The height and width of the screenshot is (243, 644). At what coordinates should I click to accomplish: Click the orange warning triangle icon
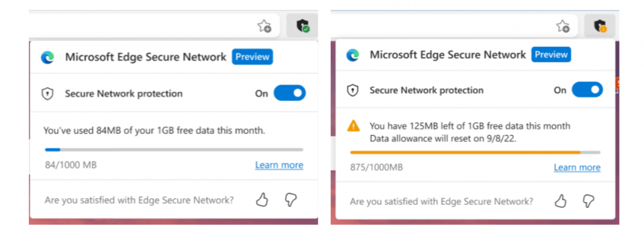[x=353, y=126]
